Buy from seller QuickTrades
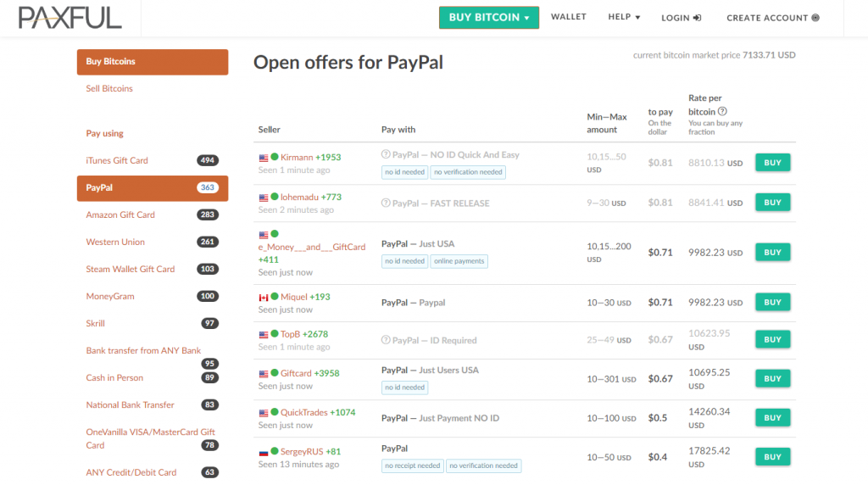Viewport: 868px width, 485px height. pyautogui.click(x=773, y=418)
